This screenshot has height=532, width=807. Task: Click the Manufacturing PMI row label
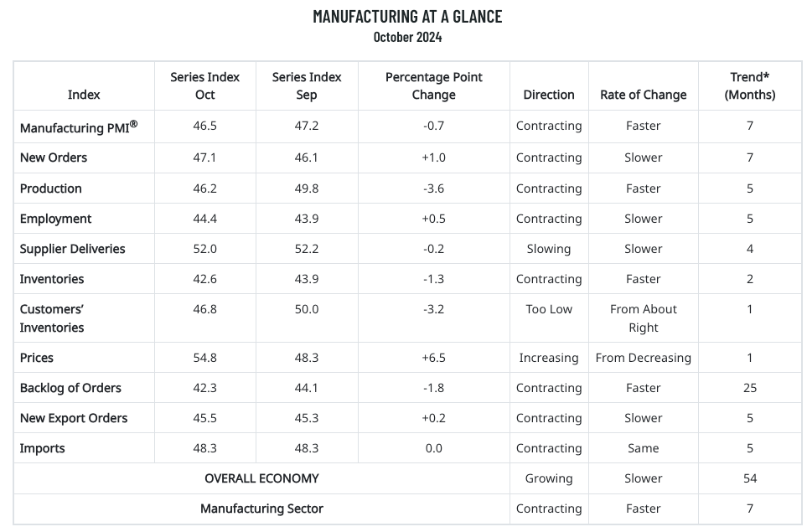pyautogui.click(x=79, y=127)
